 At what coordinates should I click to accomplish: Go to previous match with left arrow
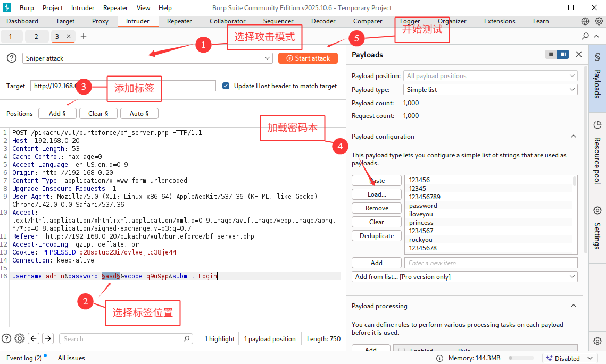pos(34,338)
